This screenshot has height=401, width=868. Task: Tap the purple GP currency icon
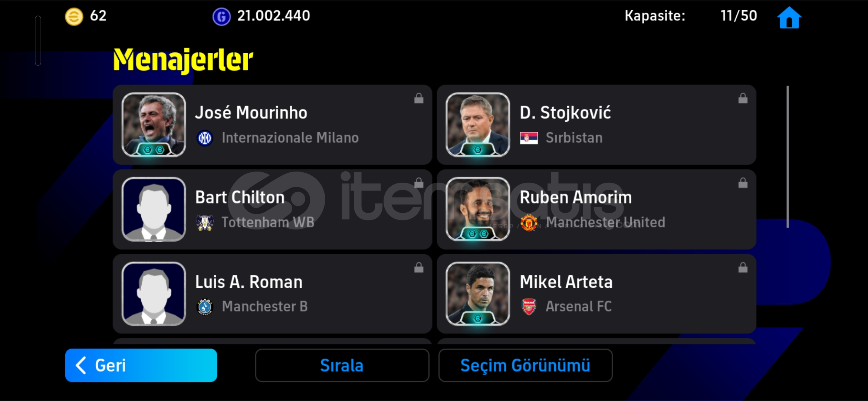(x=221, y=17)
